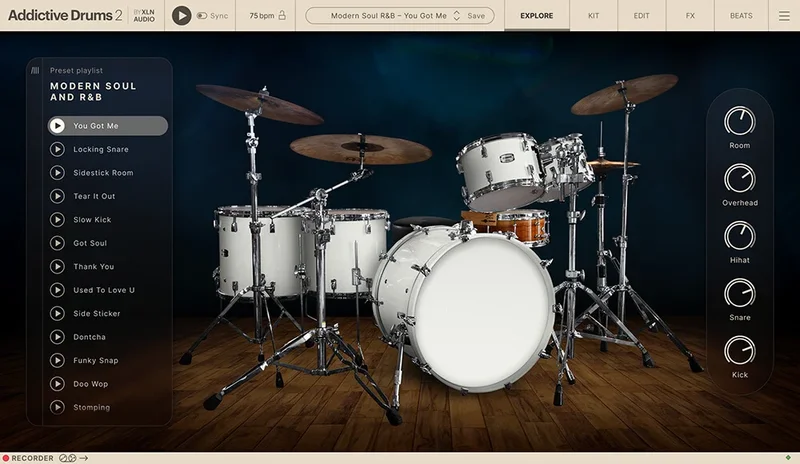The image size is (800, 464).
Task: Click the Hihat level knob
Action: (x=739, y=236)
